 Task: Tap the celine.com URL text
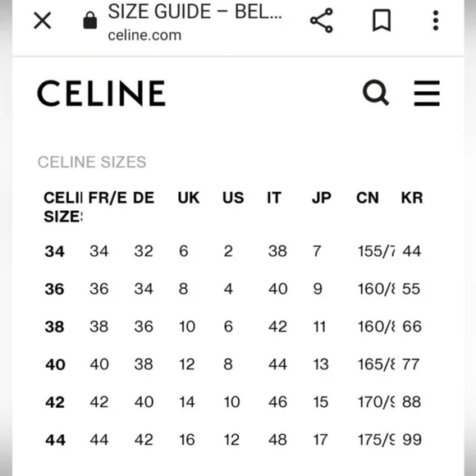point(144,35)
